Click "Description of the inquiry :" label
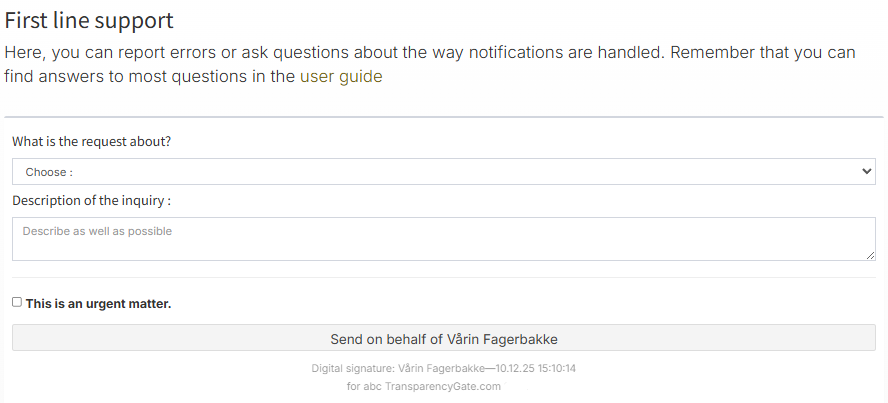The width and height of the screenshot is (888, 403). coord(91,200)
